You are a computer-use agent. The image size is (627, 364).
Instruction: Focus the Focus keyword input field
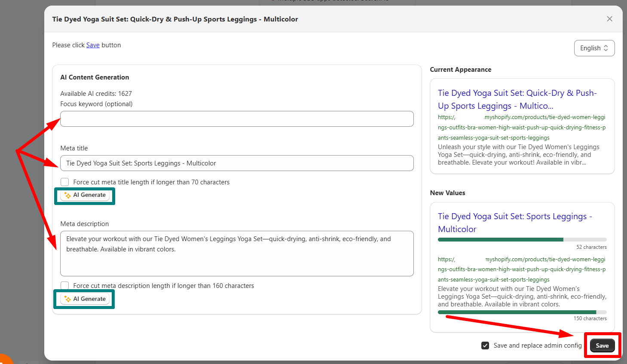point(237,119)
